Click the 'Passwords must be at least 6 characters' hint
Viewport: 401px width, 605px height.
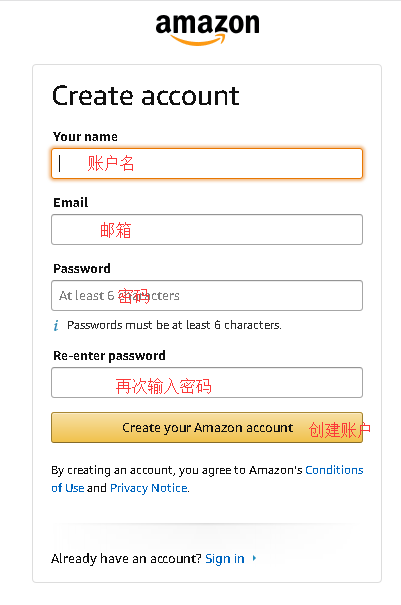174,325
